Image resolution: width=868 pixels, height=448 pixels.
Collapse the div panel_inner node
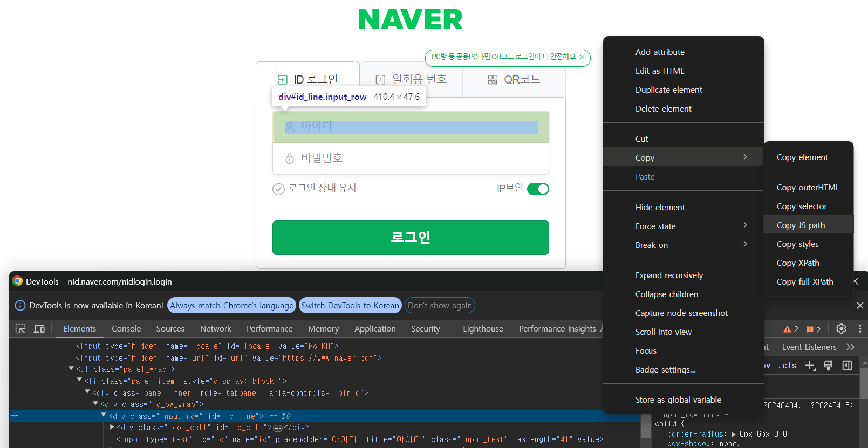(x=87, y=392)
